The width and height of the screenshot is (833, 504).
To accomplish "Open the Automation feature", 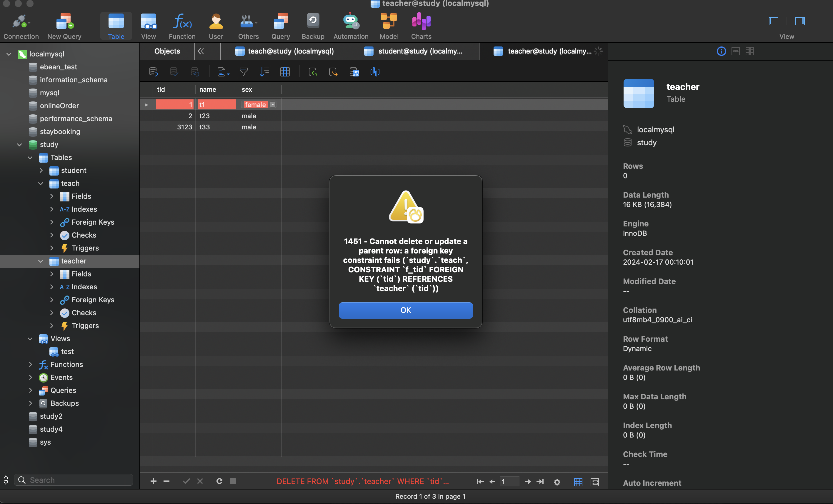I will [351, 25].
